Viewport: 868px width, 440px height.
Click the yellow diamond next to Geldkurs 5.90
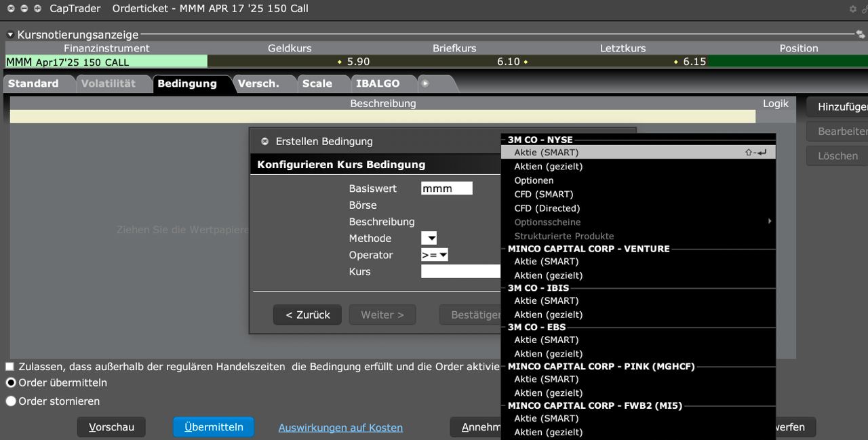pyautogui.click(x=340, y=62)
